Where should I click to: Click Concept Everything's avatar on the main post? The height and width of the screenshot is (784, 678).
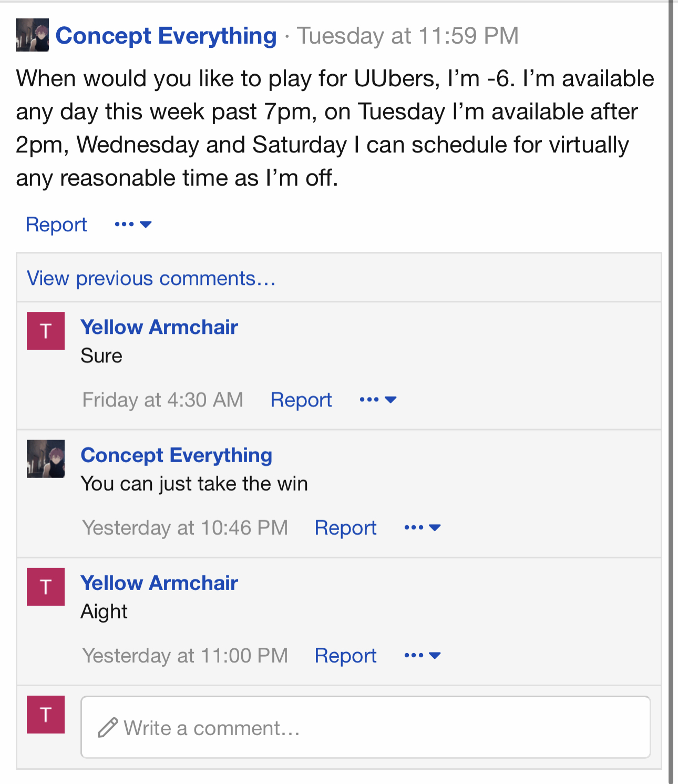pos(32,35)
